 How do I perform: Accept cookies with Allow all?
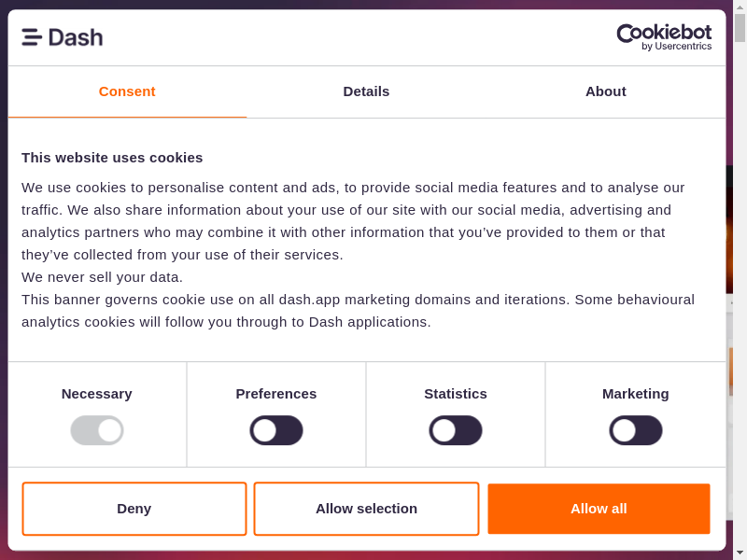[x=599, y=509]
